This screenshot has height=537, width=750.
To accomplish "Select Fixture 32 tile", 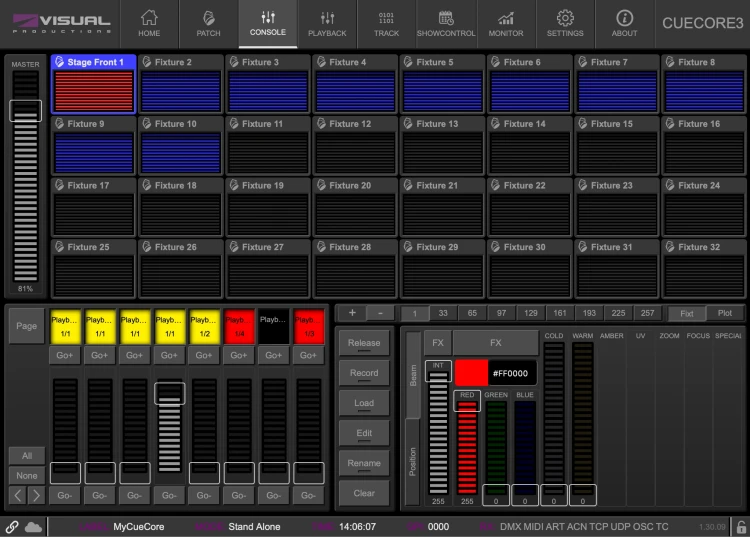I will (704, 269).
